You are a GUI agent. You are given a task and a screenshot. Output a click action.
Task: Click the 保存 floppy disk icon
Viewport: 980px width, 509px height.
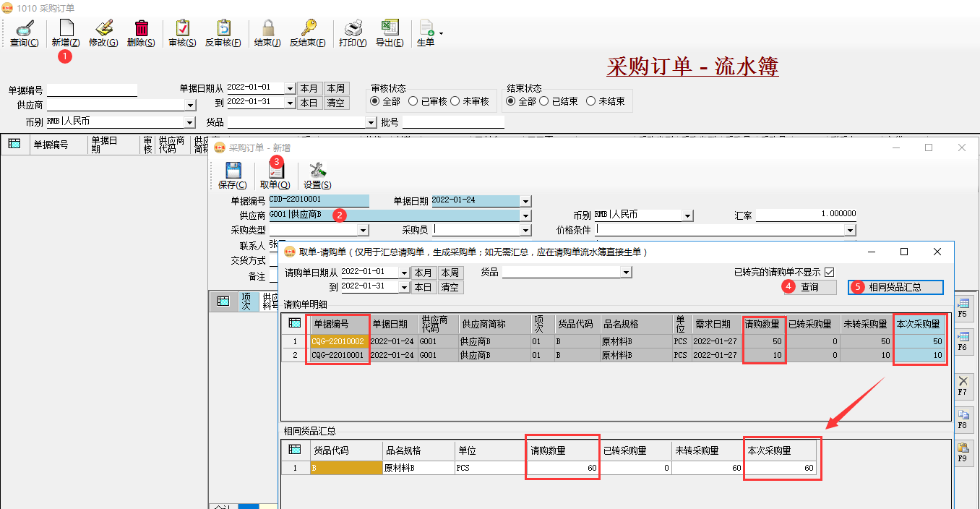click(233, 171)
